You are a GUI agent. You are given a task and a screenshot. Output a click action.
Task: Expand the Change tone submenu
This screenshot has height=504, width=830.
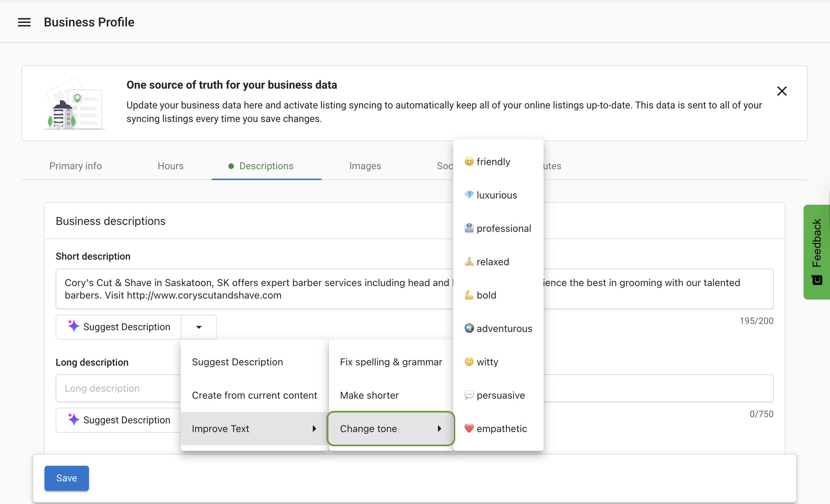391,429
